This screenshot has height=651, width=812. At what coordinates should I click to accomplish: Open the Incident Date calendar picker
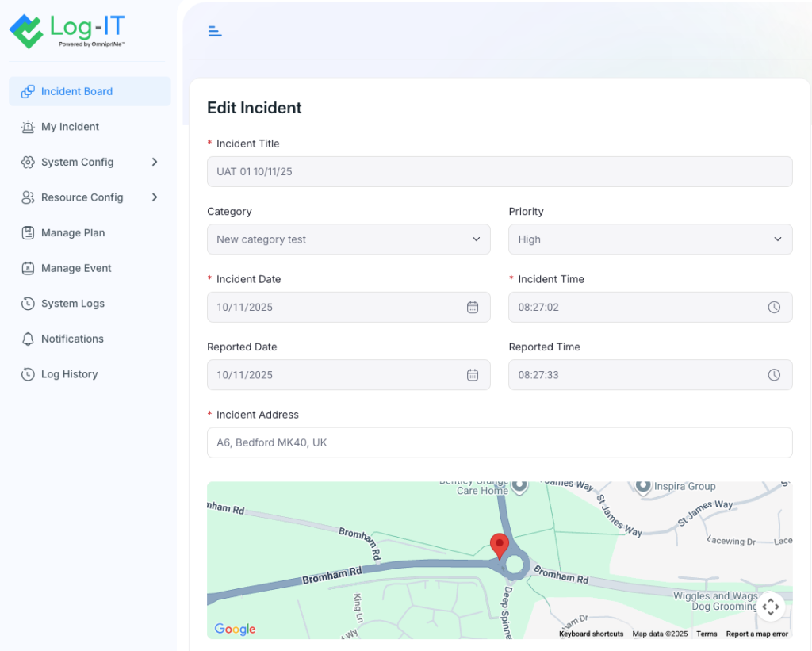(473, 307)
